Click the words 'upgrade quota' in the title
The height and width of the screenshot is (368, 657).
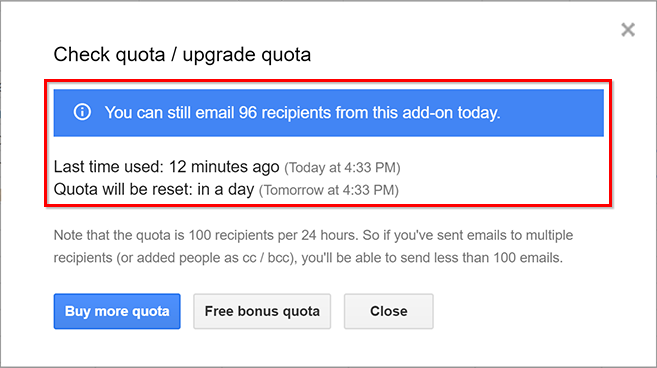click(x=247, y=56)
